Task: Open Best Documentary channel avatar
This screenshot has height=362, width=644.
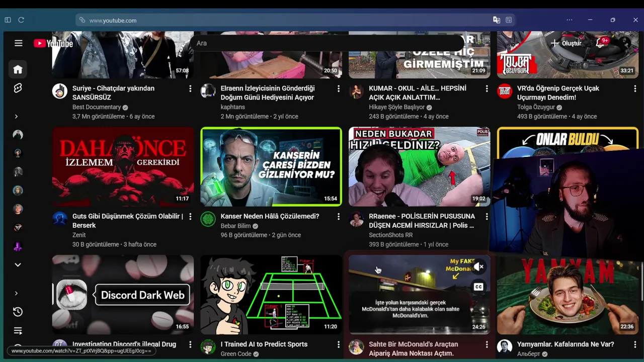Action: [60, 91]
